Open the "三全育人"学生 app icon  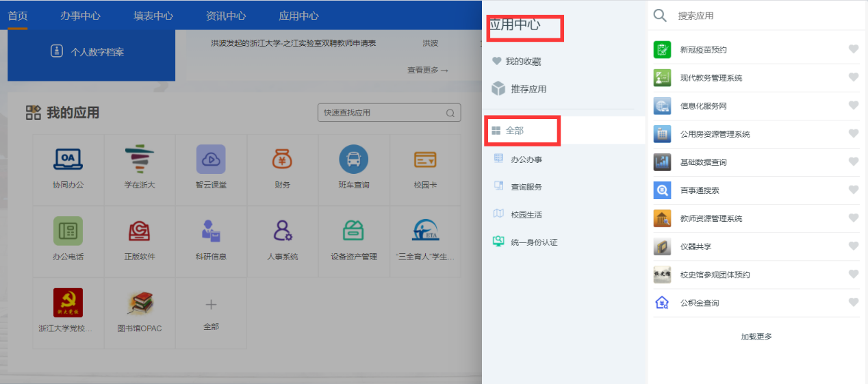click(x=425, y=231)
